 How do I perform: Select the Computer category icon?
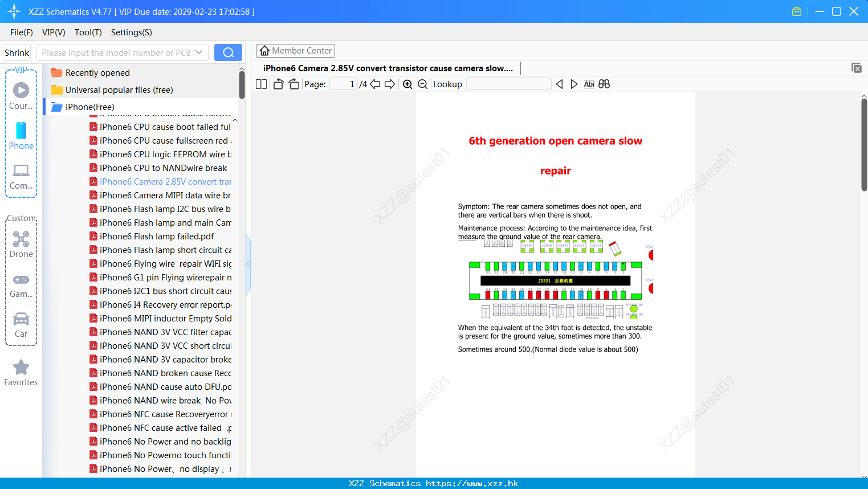tap(21, 177)
